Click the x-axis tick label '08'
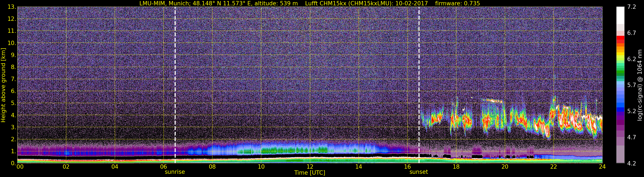This screenshot has height=177, width=644. [212, 167]
